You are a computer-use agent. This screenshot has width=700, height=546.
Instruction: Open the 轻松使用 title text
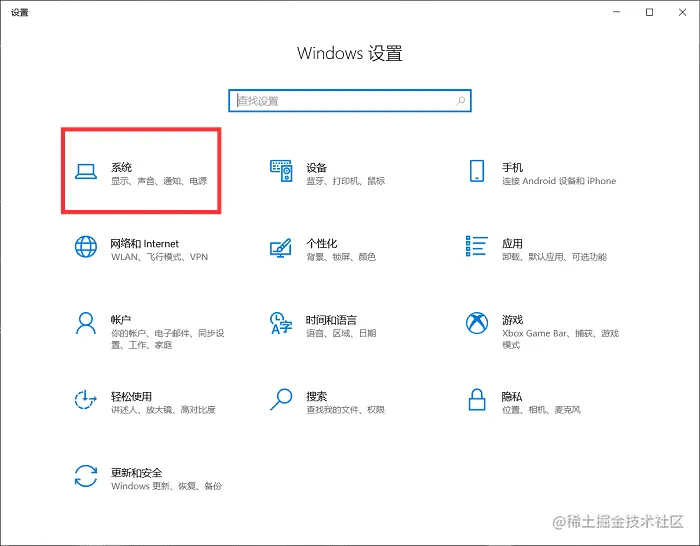[x=131, y=396]
